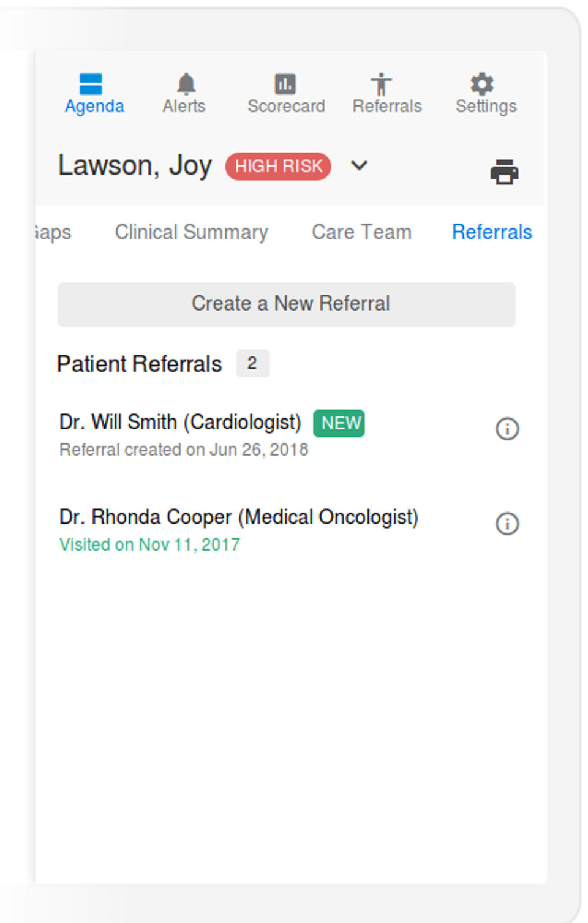The width and height of the screenshot is (588, 923).
Task: Click the HIGH RISK badge
Action: pyautogui.click(x=278, y=166)
